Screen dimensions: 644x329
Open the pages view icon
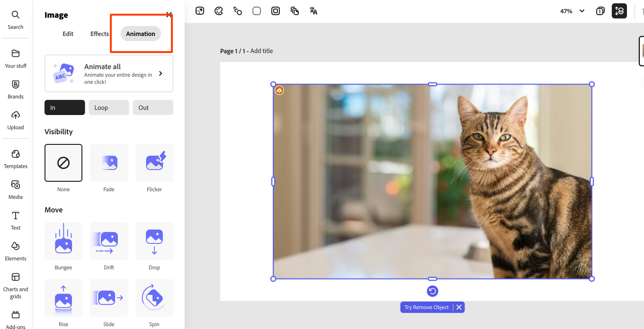(600, 11)
